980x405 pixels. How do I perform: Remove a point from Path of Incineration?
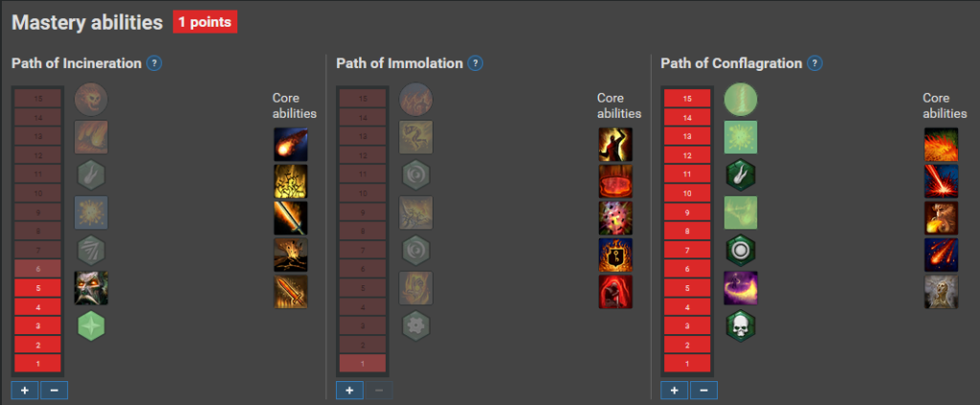tap(55, 391)
